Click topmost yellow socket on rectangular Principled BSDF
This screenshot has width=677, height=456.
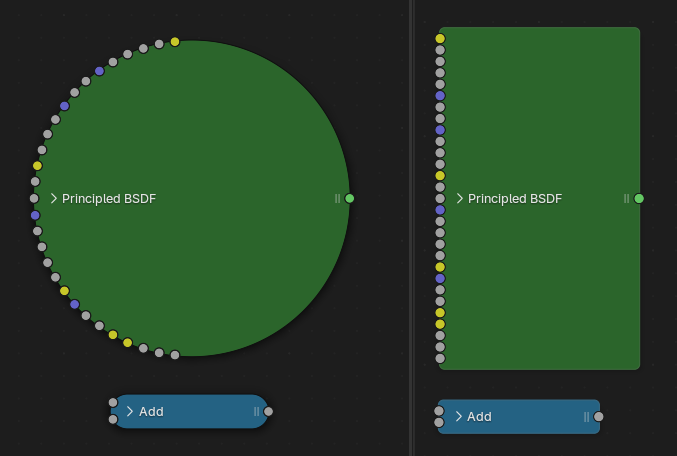440,39
